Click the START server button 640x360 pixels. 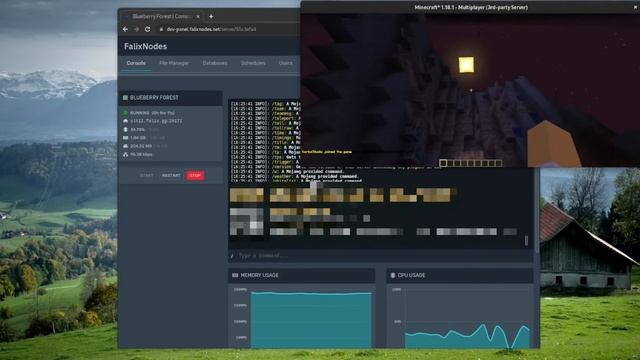tap(147, 176)
